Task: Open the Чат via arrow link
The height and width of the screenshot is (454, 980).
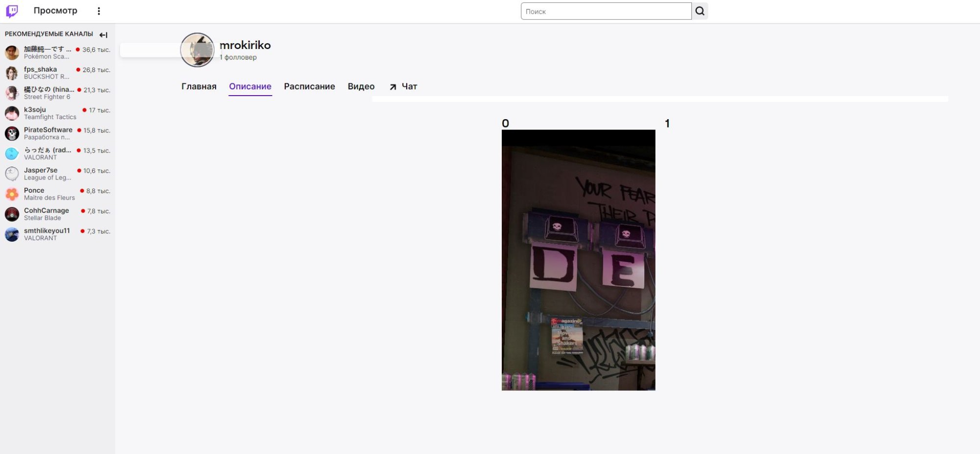Action: pos(403,86)
